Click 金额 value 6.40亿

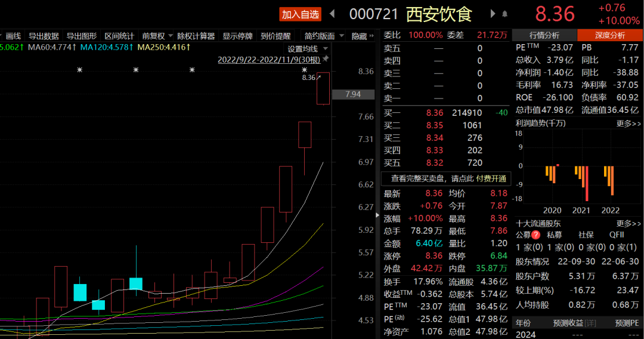[x=429, y=244]
